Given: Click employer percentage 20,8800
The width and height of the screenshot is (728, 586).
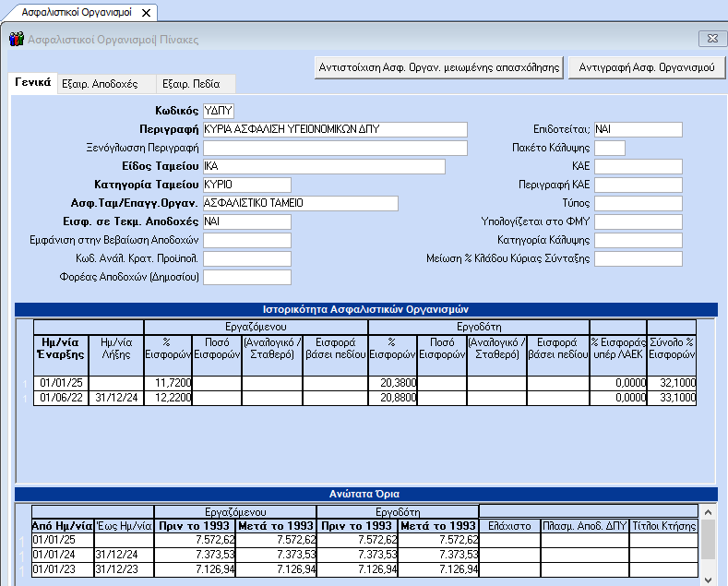Looking at the screenshot, I should click(393, 398).
